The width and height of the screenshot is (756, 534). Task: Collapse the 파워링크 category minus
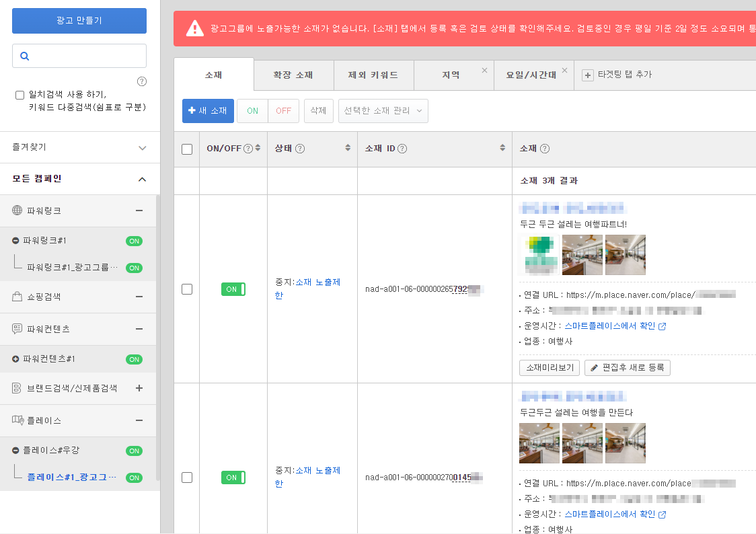coord(139,211)
